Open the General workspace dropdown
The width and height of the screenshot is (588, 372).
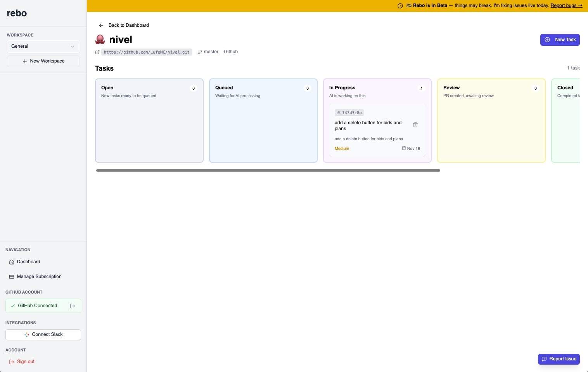point(43,46)
